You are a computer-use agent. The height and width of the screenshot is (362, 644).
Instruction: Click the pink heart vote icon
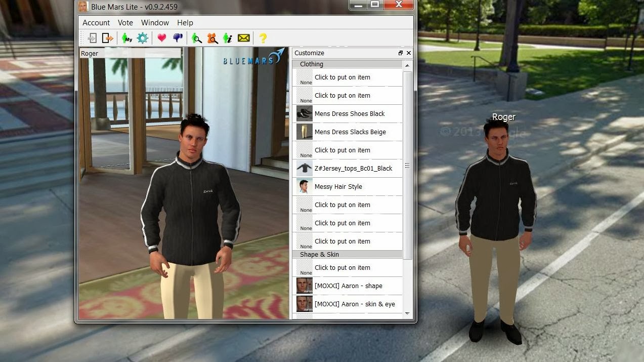(x=162, y=38)
